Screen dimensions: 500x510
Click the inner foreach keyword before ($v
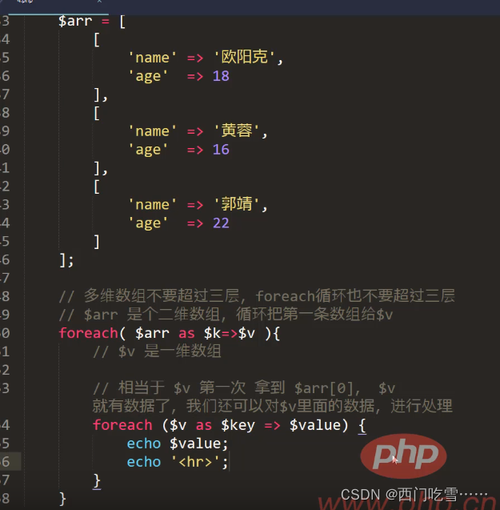pos(122,425)
